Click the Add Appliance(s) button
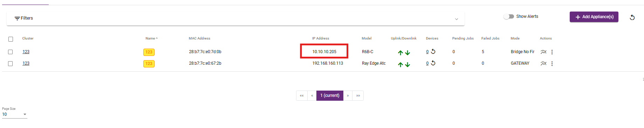This screenshot has width=644, height=128. coord(594,17)
